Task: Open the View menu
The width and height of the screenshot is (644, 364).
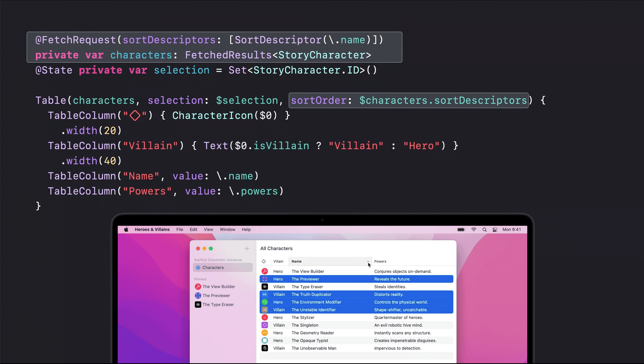Action: [208, 229]
